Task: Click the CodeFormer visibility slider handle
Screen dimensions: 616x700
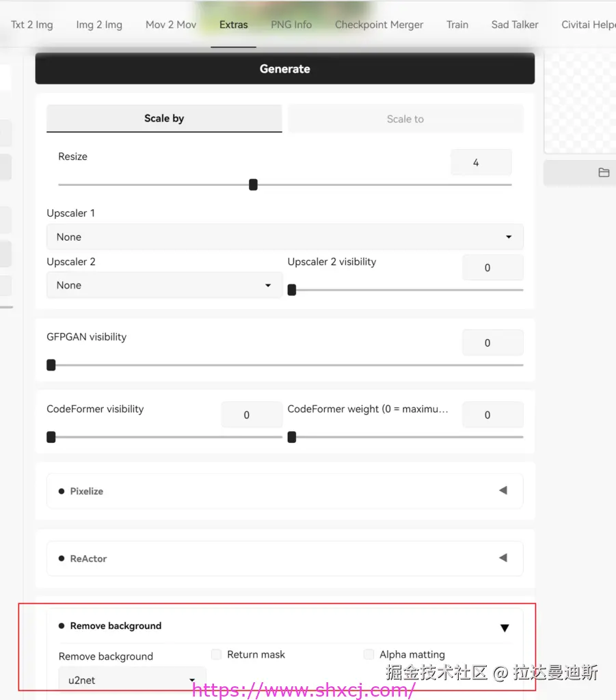Action: pos(51,437)
